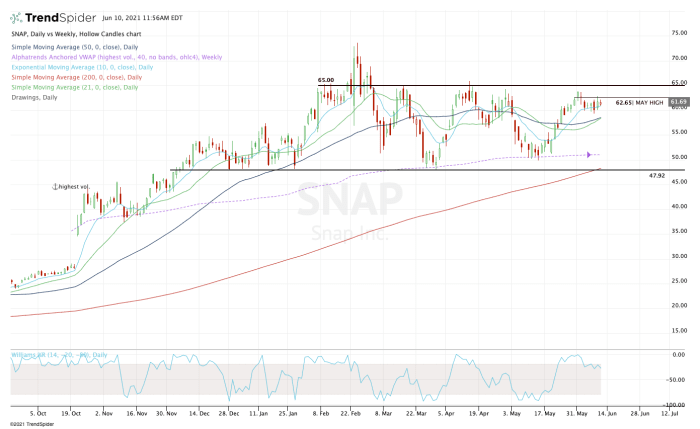Click the 62.65 MAY HIGH annotation
700x429 pixels.
click(639, 103)
